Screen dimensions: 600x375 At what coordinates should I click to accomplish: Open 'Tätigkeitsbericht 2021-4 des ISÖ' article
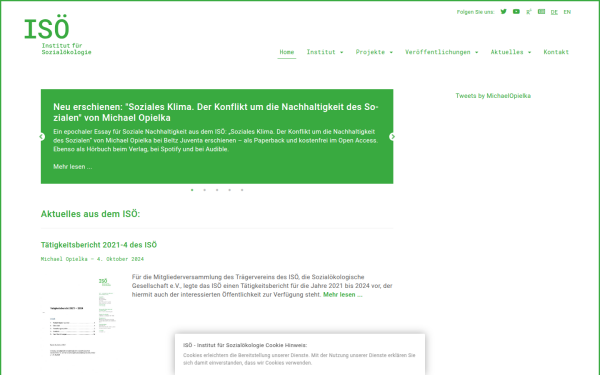[x=99, y=245]
